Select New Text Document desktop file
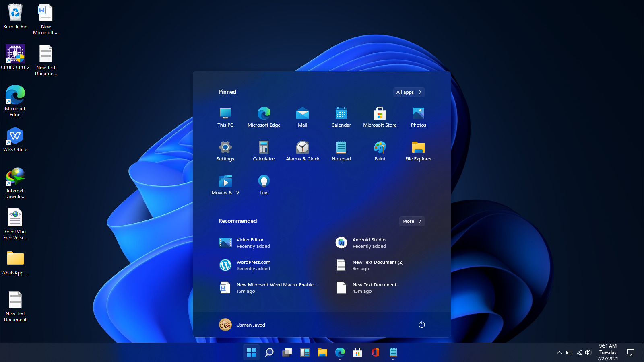The width and height of the screenshot is (644, 362). tap(15, 306)
